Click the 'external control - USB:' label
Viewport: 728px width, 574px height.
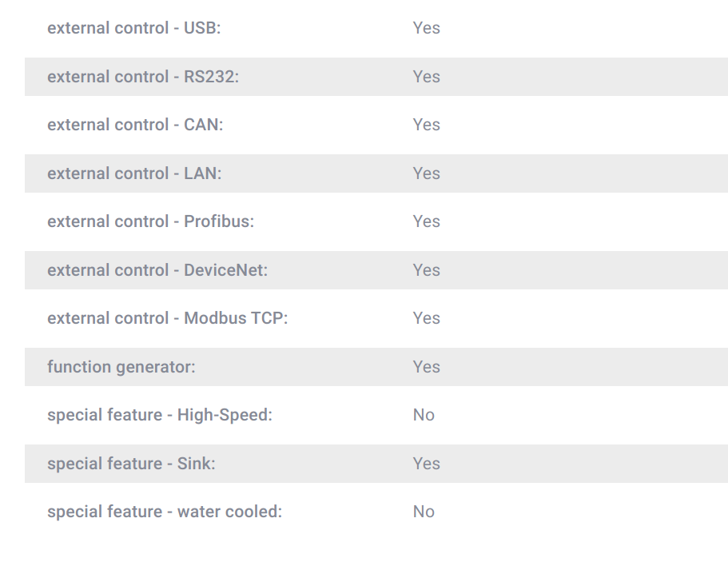tap(133, 28)
